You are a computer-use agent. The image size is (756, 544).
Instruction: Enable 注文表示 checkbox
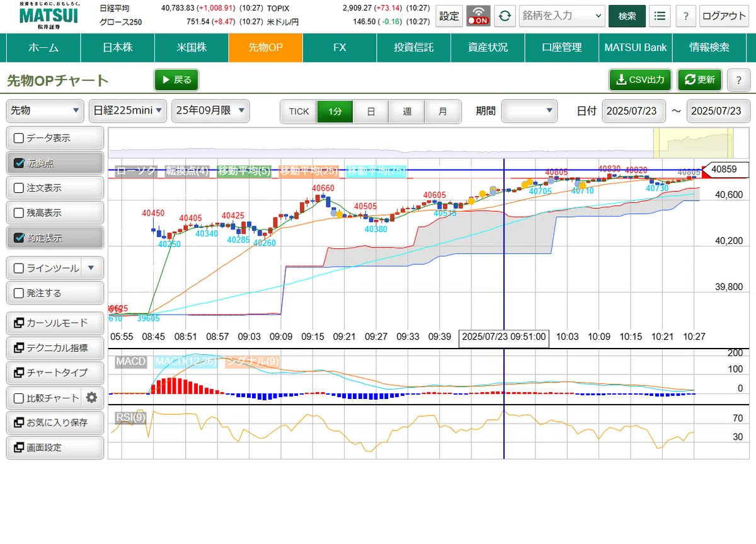coord(19,188)
